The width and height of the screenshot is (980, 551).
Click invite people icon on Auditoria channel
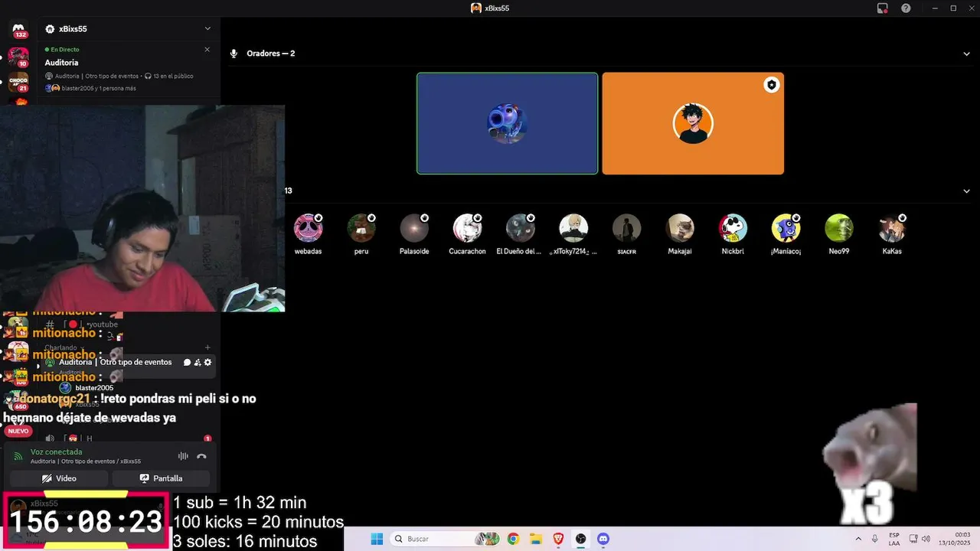click(198, 362)
